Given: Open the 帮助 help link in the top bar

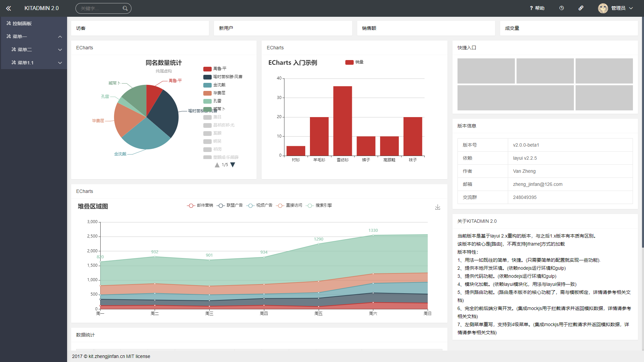Looking at the screenshot, I should tap(537, 8).
